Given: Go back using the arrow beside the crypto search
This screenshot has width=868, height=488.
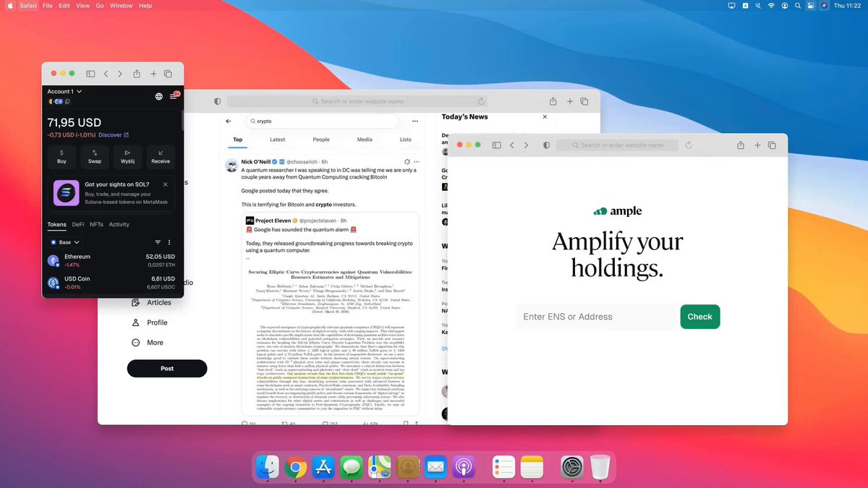Looking at the screenshot, I should [x=229, y=121].
